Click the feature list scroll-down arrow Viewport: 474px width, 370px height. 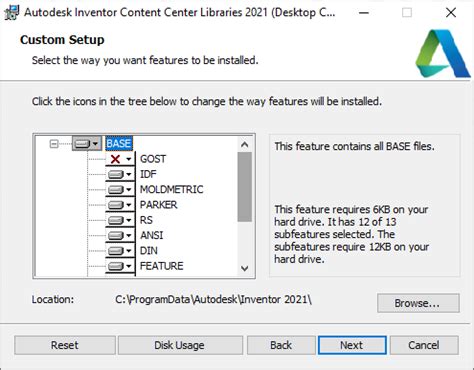[245, 268]
